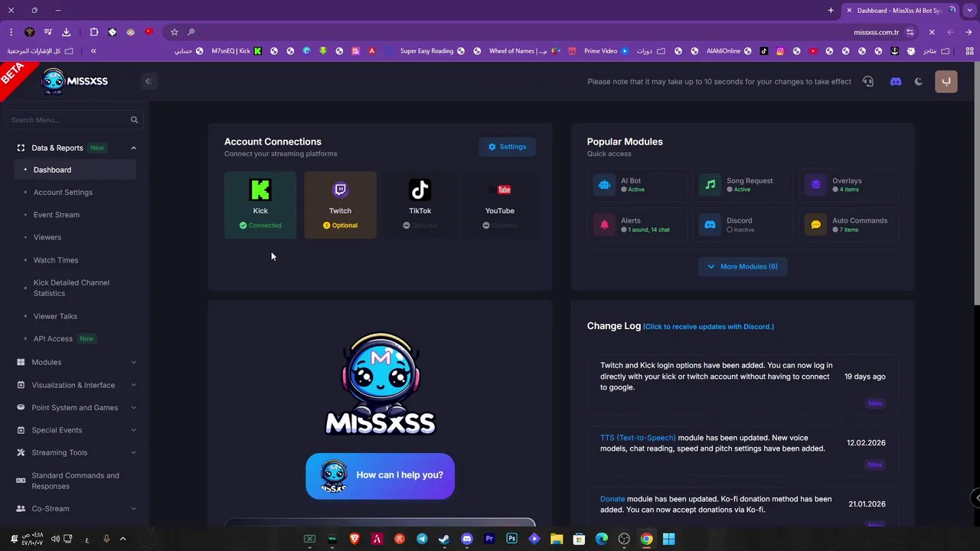Viewport: 980px width, 551px height.
Task: Open API Access menu item
Action: (x=53, y=338)
